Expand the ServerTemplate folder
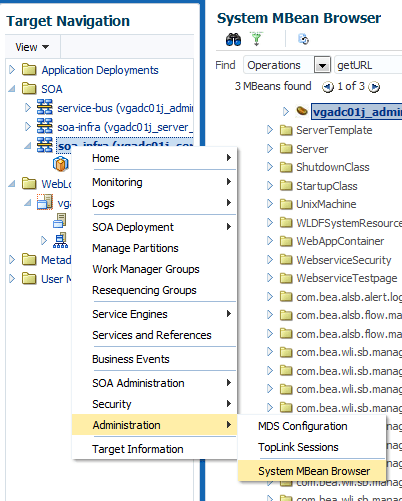Viewport: 402px width, 501px height. [270, 130]
